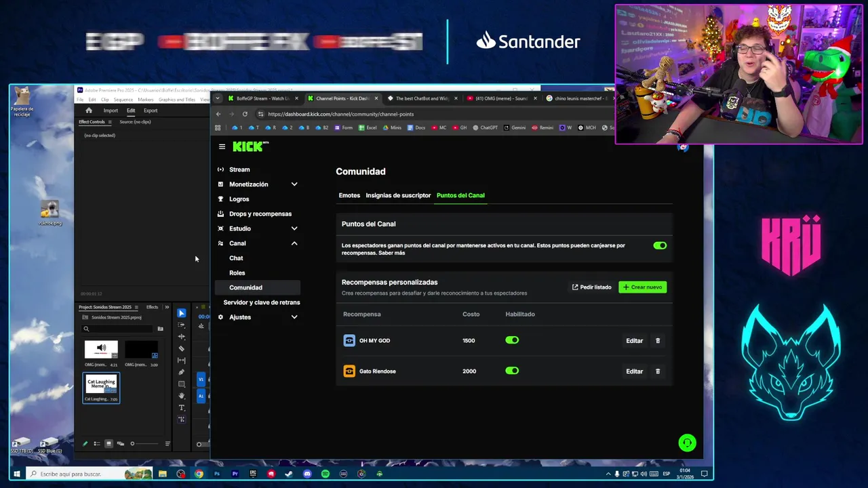Expand the Monetización sidebar section
This screenshot has height=488, width=868.
tap(294, 184)
